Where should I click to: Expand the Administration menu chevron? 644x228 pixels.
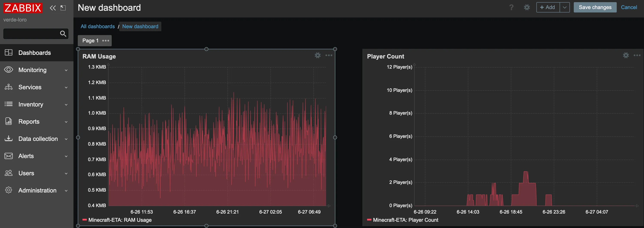[66, 191]
